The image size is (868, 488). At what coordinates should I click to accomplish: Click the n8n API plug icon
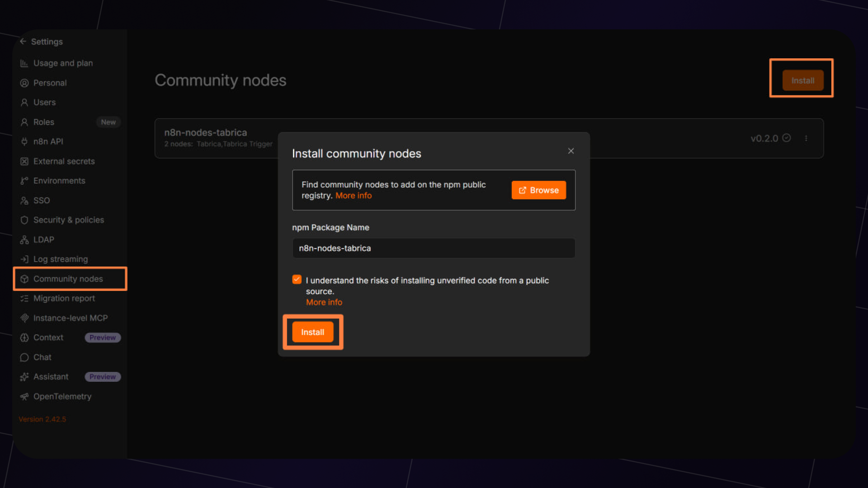tap(24, 141)
